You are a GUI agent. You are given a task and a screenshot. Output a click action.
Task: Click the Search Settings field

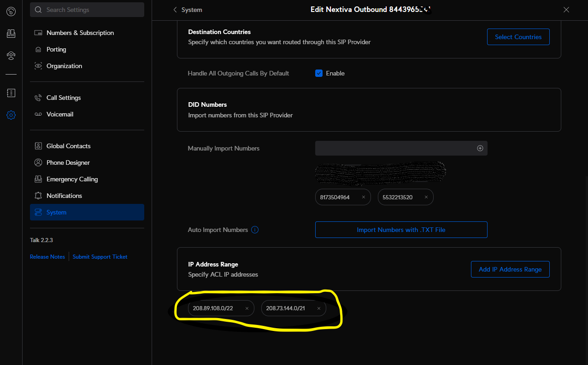pyautogui.click(x=87, y=10)
